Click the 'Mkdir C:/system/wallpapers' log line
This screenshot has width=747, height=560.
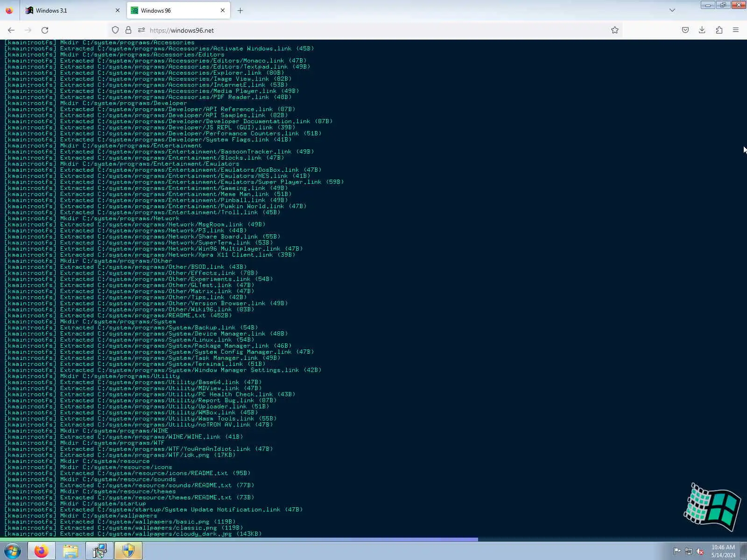81,516
